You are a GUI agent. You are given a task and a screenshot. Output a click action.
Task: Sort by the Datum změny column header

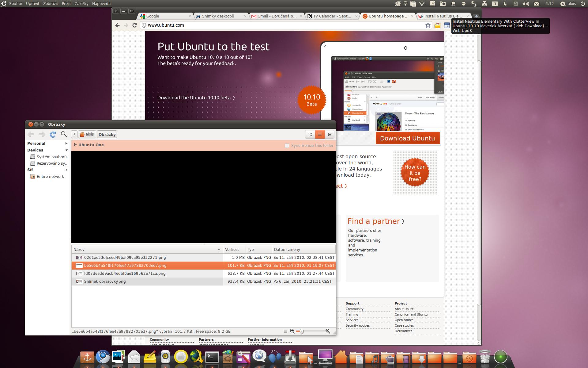point(303,250)
